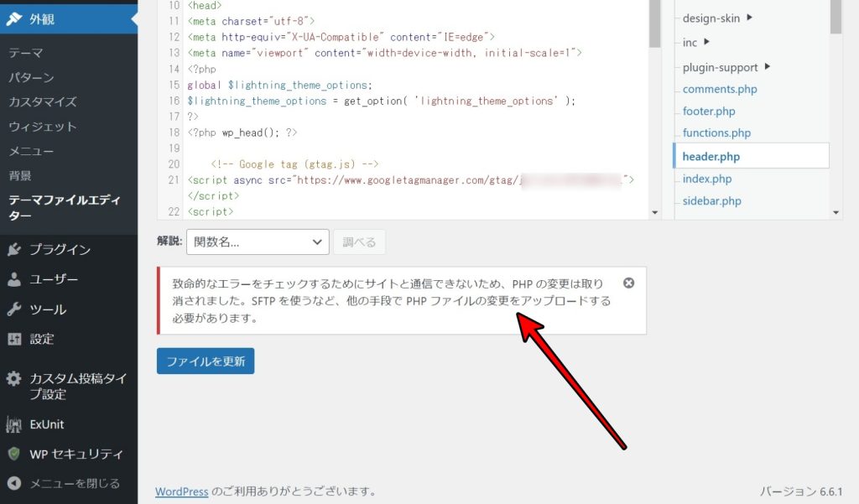Click the 設定 (Settings) icon
859x504 pixels.
12,339
